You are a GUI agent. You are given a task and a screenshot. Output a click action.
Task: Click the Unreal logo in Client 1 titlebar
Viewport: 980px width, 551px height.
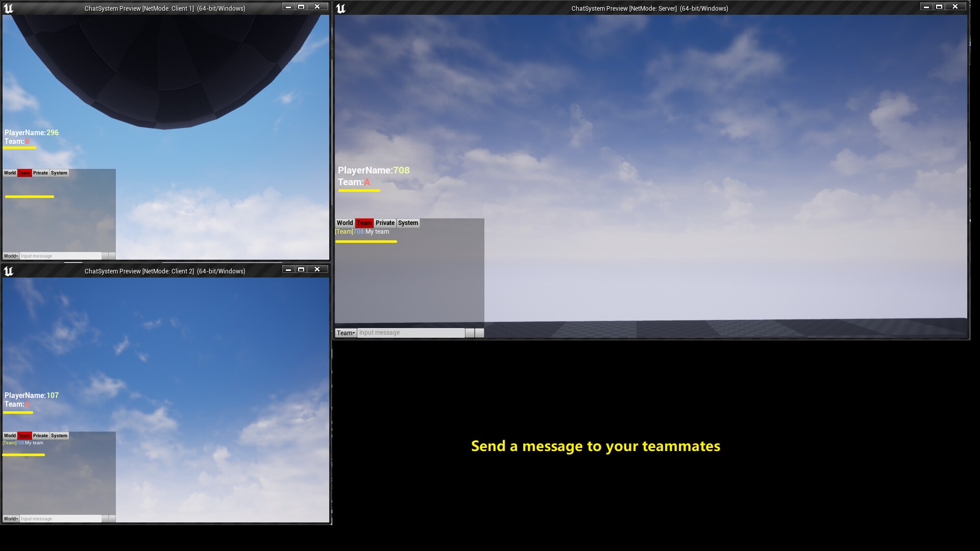tap(8, 8)
